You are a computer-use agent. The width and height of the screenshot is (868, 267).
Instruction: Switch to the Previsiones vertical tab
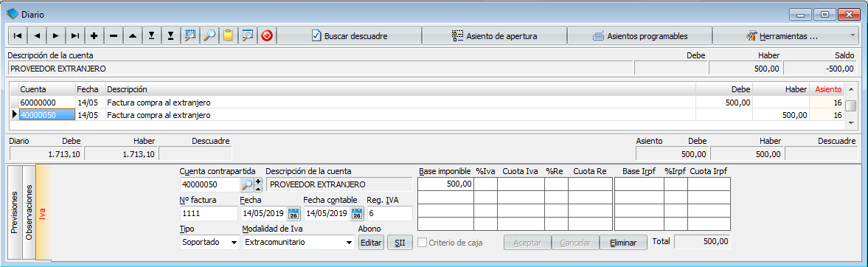[15, 212]
